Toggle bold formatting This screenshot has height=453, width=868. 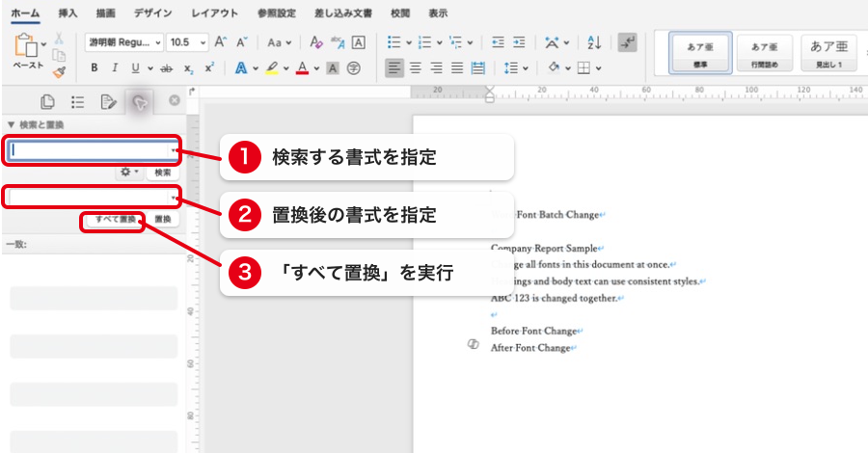[x=95, y=67]
